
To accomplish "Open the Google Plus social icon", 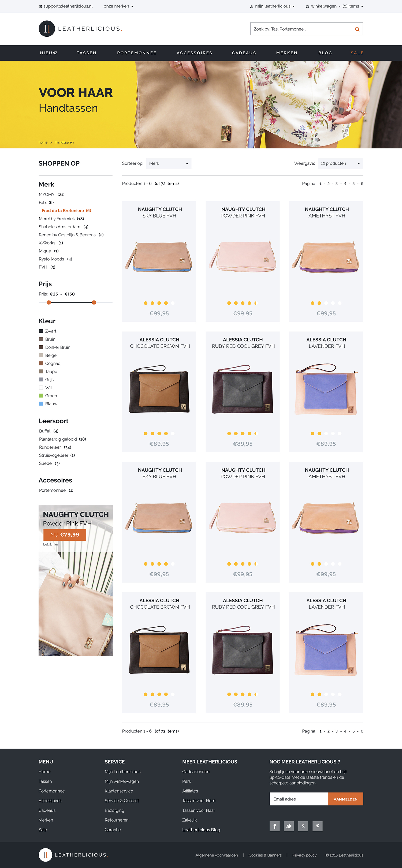I will (x=303, y=826).
